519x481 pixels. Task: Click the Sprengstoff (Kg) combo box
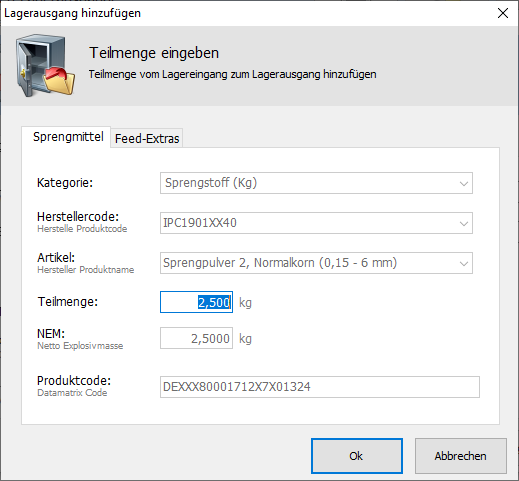pyautogui.click(x=316, y=183)
